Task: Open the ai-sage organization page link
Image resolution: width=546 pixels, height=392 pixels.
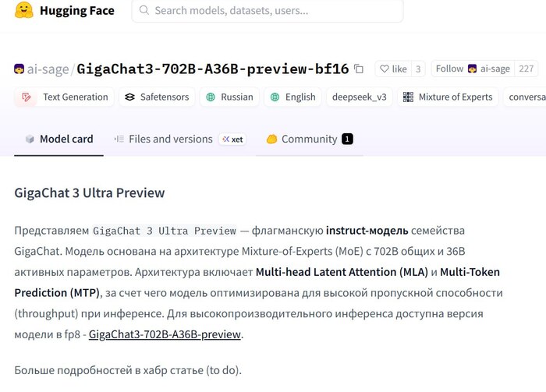Action: tap(48, 69)
